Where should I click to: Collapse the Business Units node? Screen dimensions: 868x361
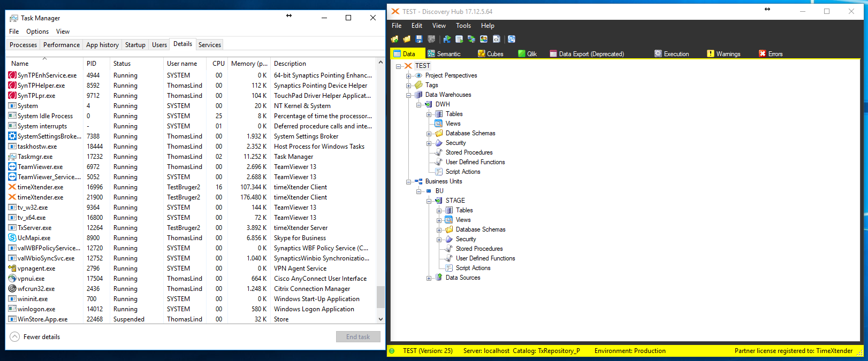click(408, 182)
